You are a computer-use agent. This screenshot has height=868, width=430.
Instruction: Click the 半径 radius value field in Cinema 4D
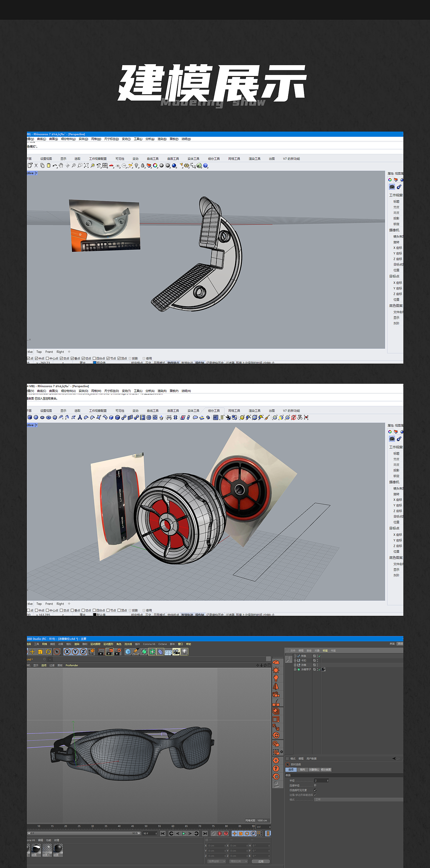coord(321,780)
